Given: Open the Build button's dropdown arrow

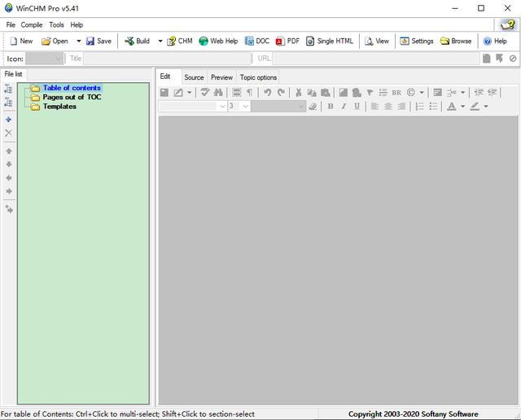Looking at the screenshot, I should [x=160, y=42].
